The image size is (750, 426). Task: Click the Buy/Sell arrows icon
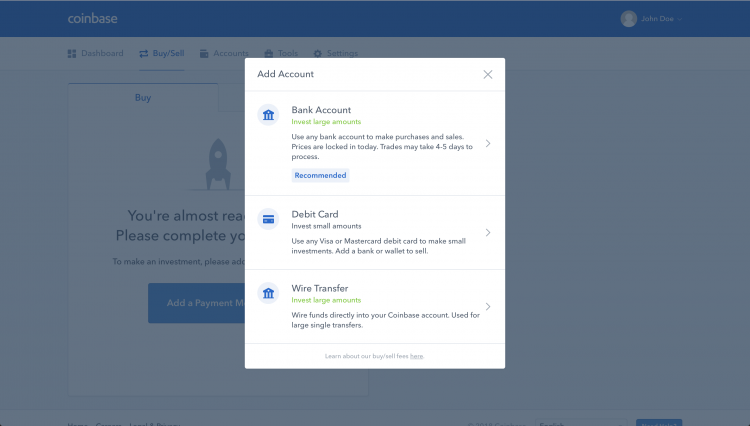pyautogui.click(x=143, y=54)
